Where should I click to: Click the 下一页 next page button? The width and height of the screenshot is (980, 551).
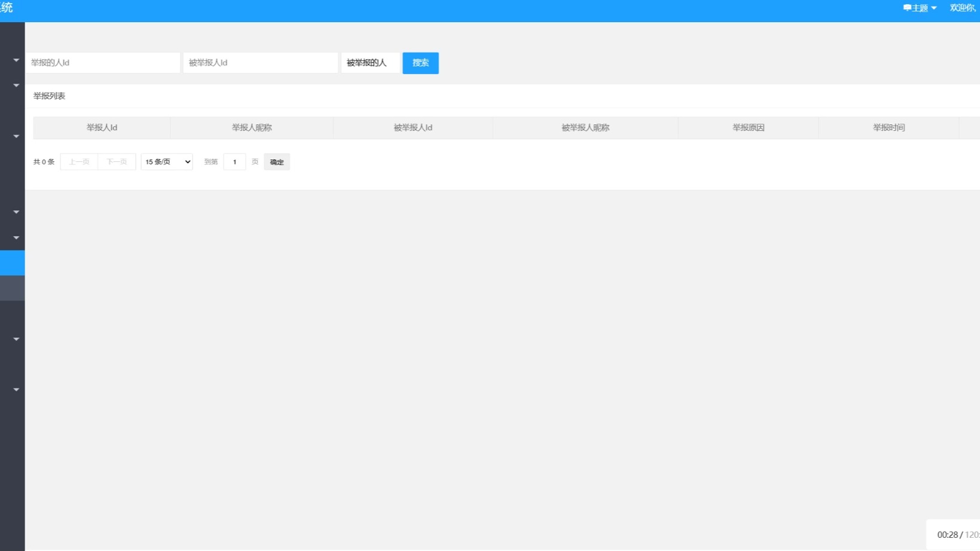tap(117, 161)
